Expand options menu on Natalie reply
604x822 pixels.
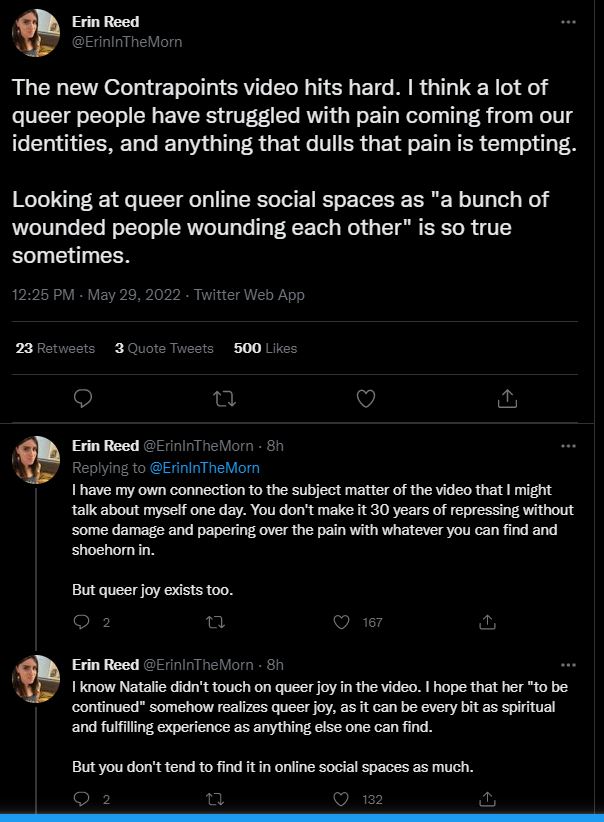(x=568, y=664)
